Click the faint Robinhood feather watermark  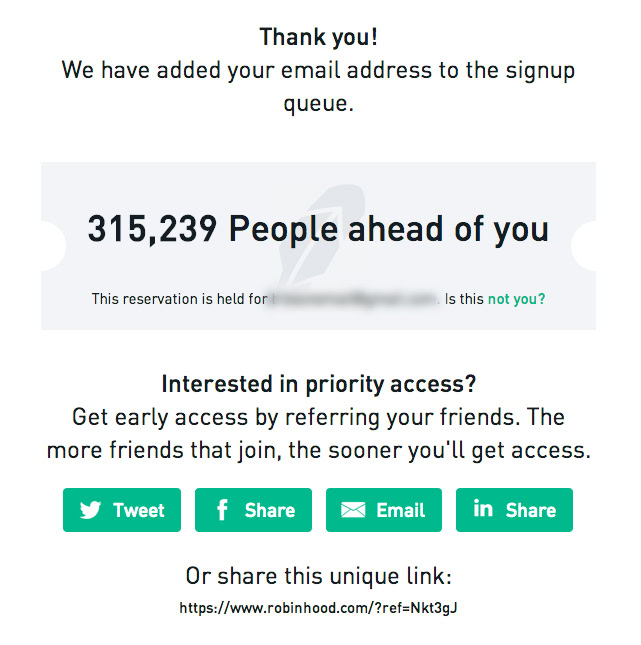(320, 236)
